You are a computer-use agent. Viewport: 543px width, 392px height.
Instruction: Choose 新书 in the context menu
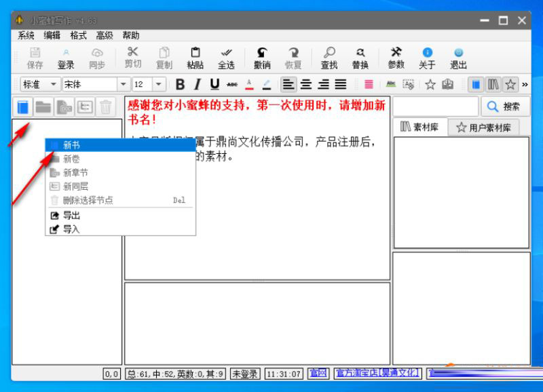[121, 145]
